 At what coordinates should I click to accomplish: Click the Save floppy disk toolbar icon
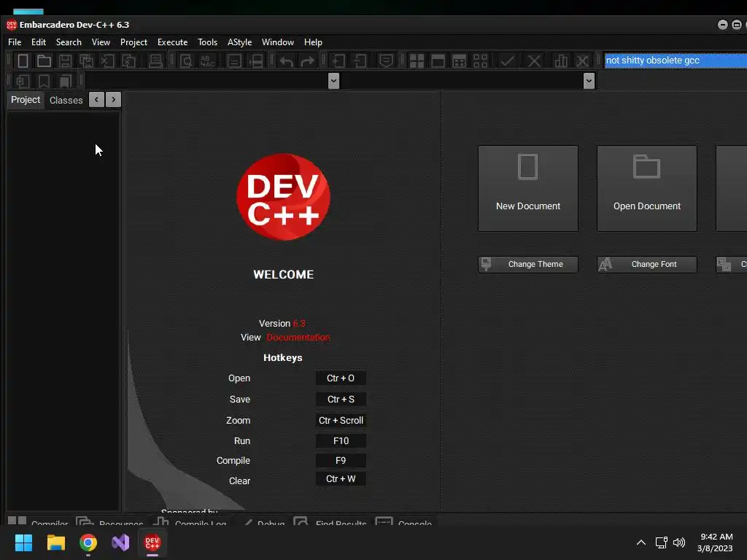(x=65, y=61)
